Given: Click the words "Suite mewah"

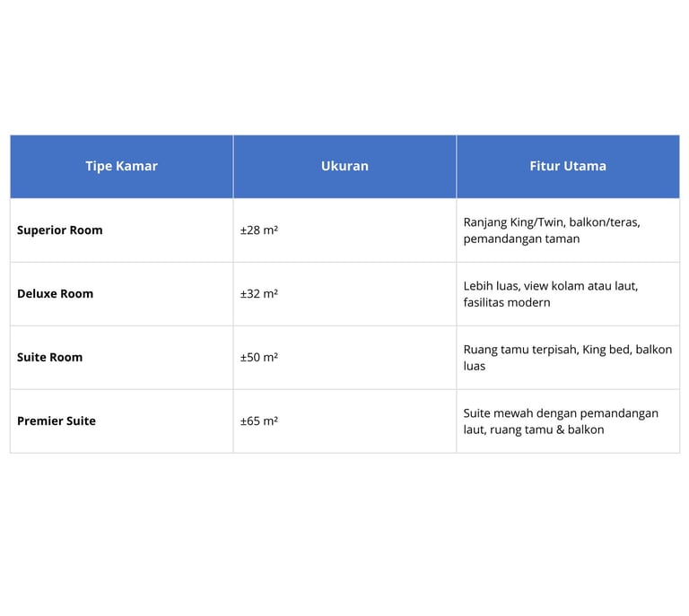Looking at the screenshot, I should tap(499, 413).
